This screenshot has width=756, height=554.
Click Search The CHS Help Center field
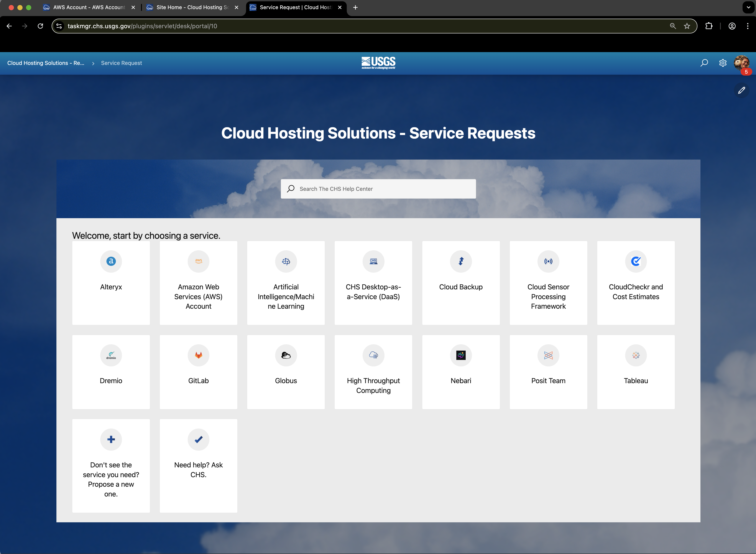click(x=378, y=189)
